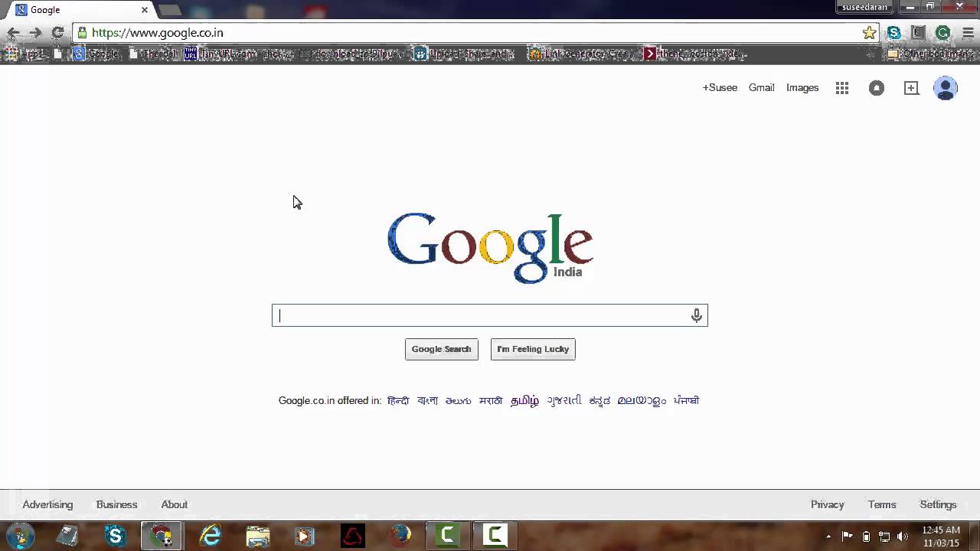Open the volume speaker tray icon

(x=903, y=536)
